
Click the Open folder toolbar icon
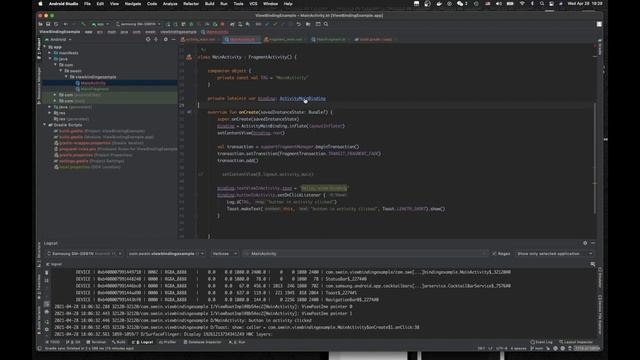coord(41,24)
